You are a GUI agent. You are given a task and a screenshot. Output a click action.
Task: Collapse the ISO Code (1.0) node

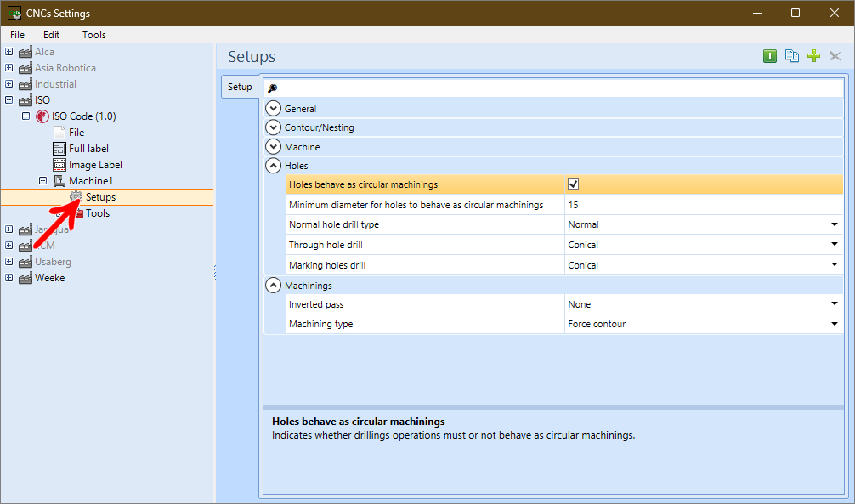click(x=25, y=116)
